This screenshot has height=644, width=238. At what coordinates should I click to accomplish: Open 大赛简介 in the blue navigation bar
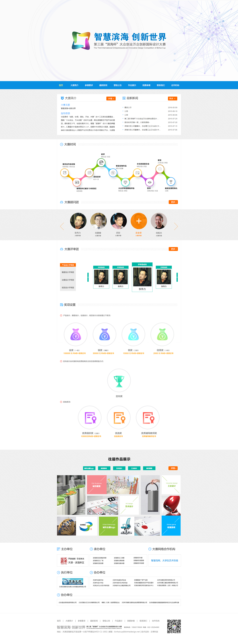74,85
